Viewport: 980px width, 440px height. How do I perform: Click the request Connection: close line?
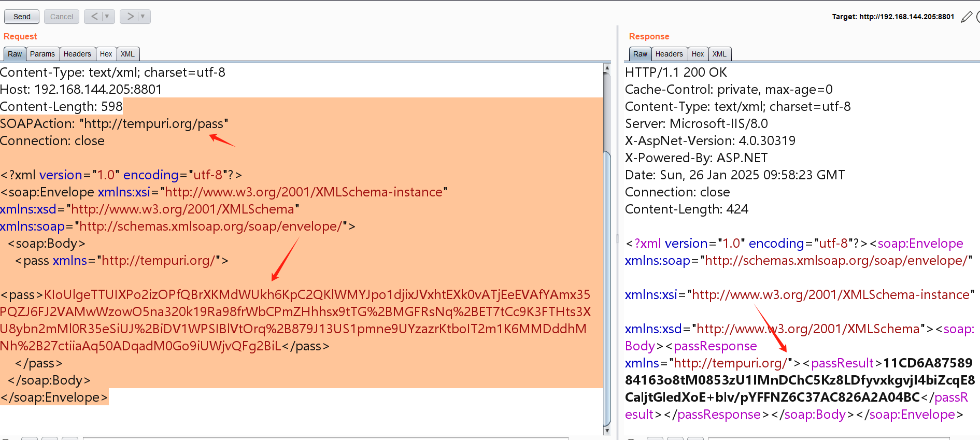point(52,140)
